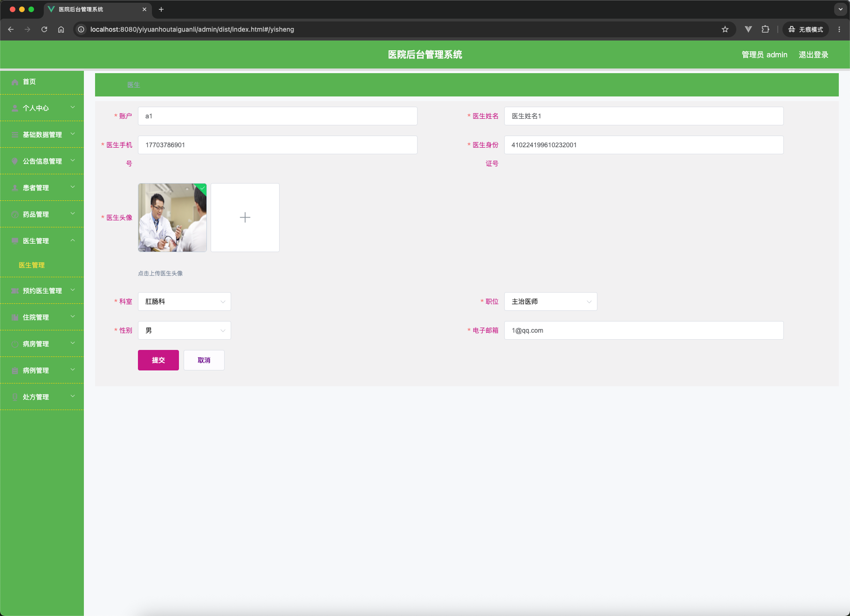Open the Vue devtools extension icon
The height and width of the screenshot is (616, 850).
(748, 29)
